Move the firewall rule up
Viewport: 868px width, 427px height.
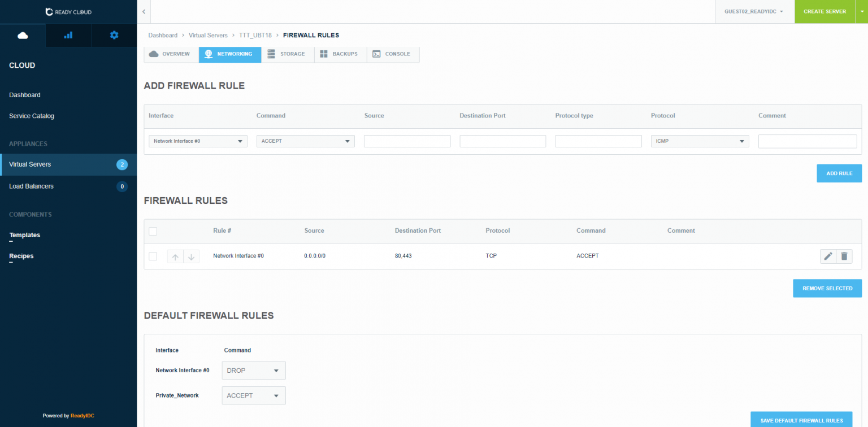175,256
